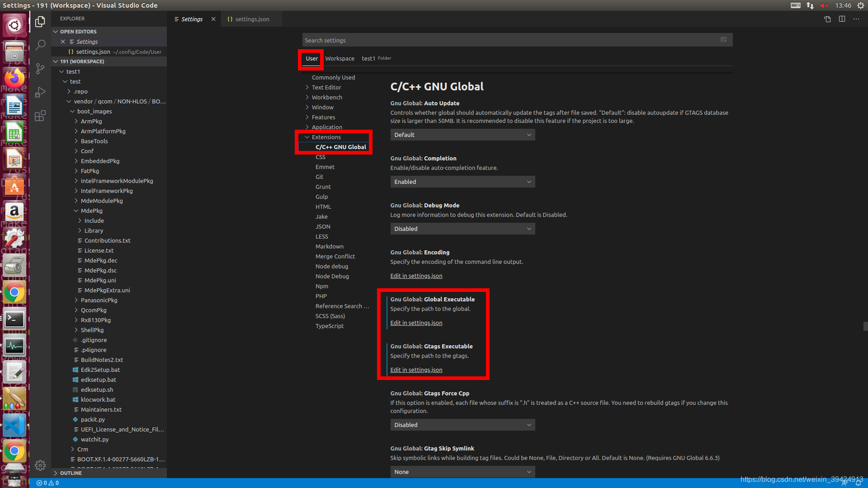Select C/C++ GNU Global in settings tree
The image size is (868, 488).
coord(340,147)
